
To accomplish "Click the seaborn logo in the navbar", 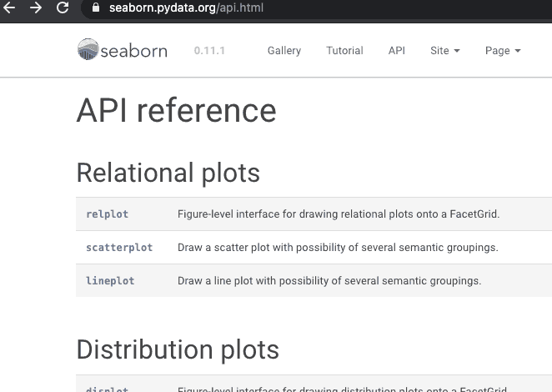I will tap(123, 50).
